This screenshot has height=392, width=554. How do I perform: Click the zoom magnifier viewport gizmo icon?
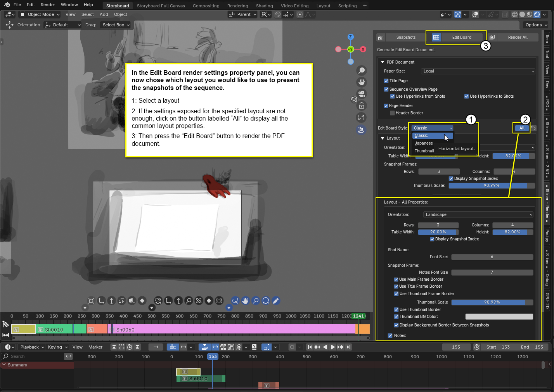[x=362, y=71]
